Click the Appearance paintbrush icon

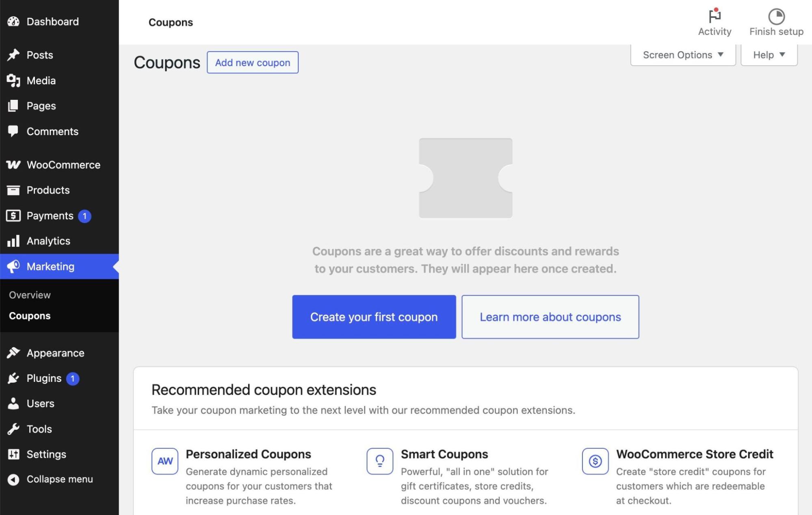pyautogui.click(x=13, y=353)
